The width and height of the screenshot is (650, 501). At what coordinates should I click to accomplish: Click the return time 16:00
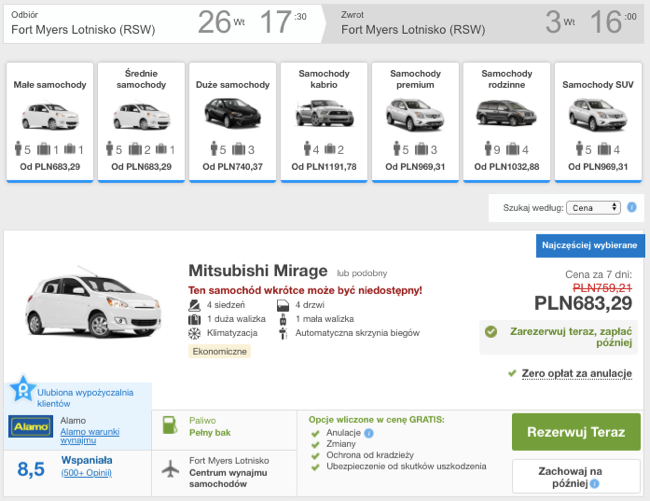613,22
